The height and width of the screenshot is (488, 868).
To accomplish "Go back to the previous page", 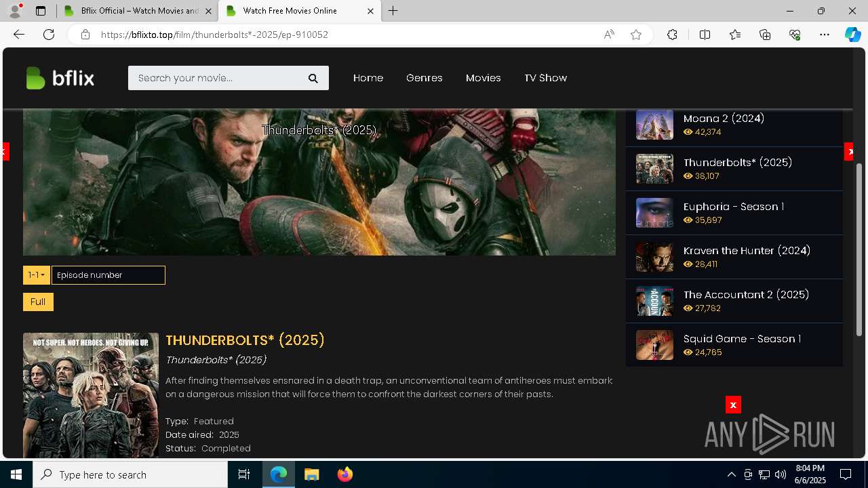I will 19,35.
